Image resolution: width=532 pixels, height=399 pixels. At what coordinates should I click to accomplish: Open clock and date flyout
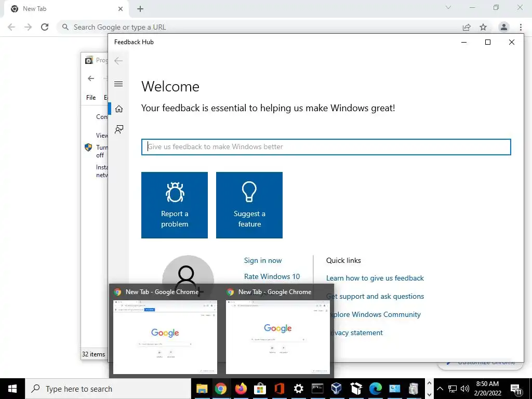point(487,389)
